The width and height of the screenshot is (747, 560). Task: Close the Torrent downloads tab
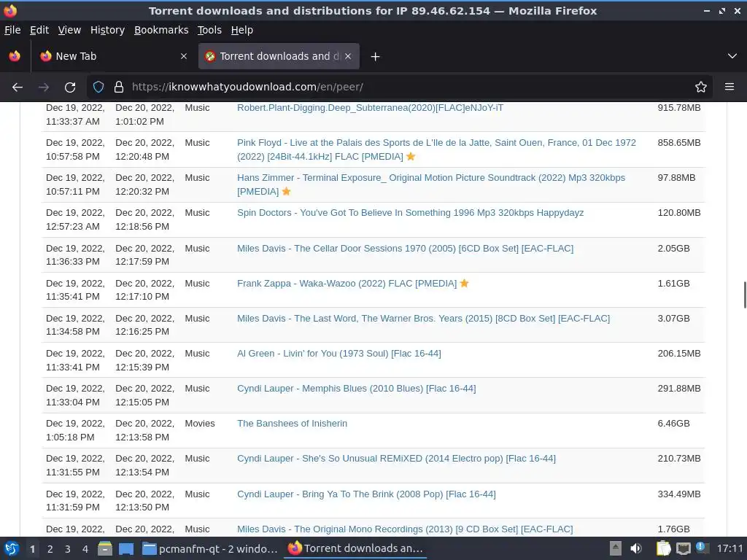348,56
